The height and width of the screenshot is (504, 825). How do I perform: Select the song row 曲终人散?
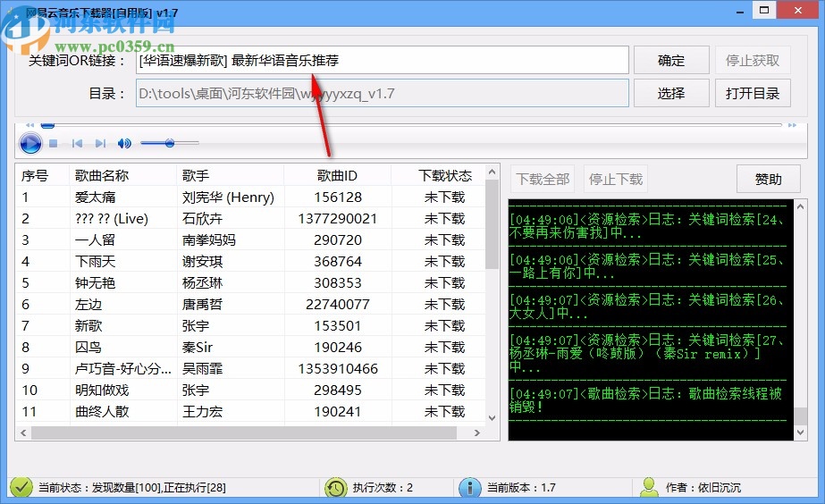point(250,411)
